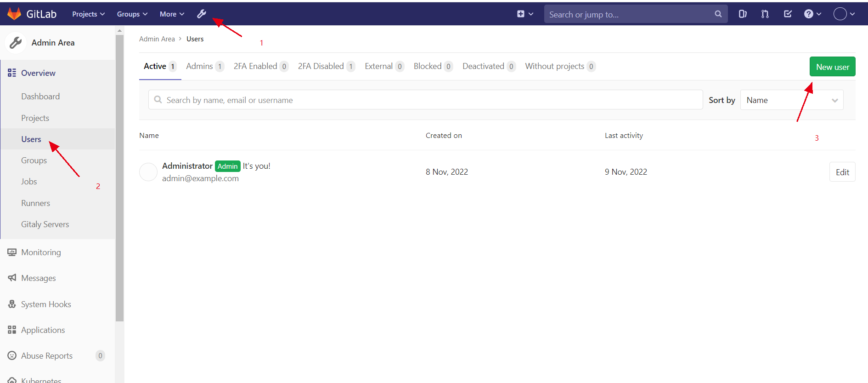Click the New user button
This screenshot has width=868, height=383.
pyautogui.click(x=833, y=67)
